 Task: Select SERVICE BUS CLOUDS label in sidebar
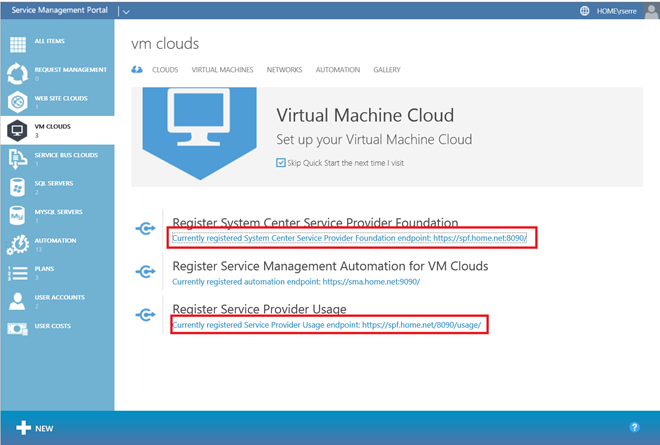click(66, 155)
